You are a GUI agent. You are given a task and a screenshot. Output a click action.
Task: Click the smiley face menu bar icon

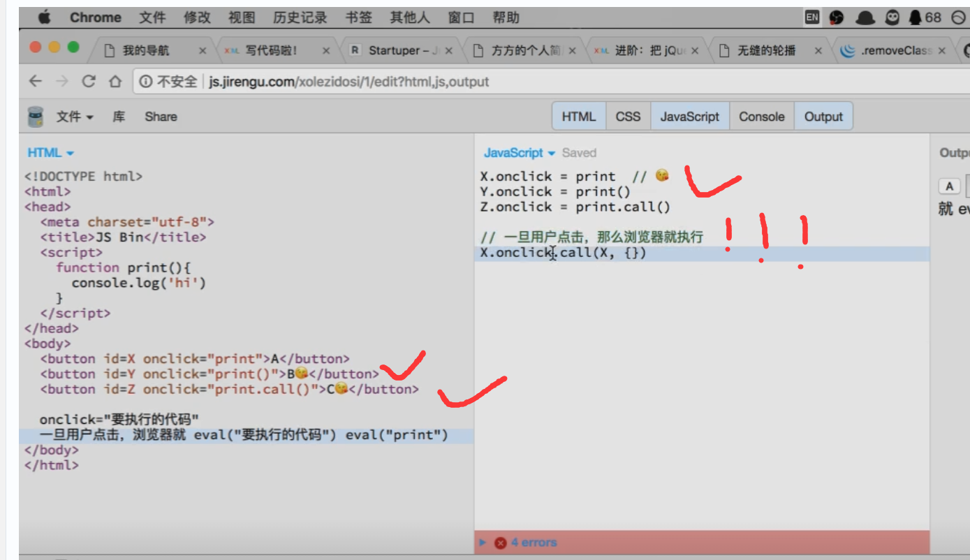click(x=892, y=17)
